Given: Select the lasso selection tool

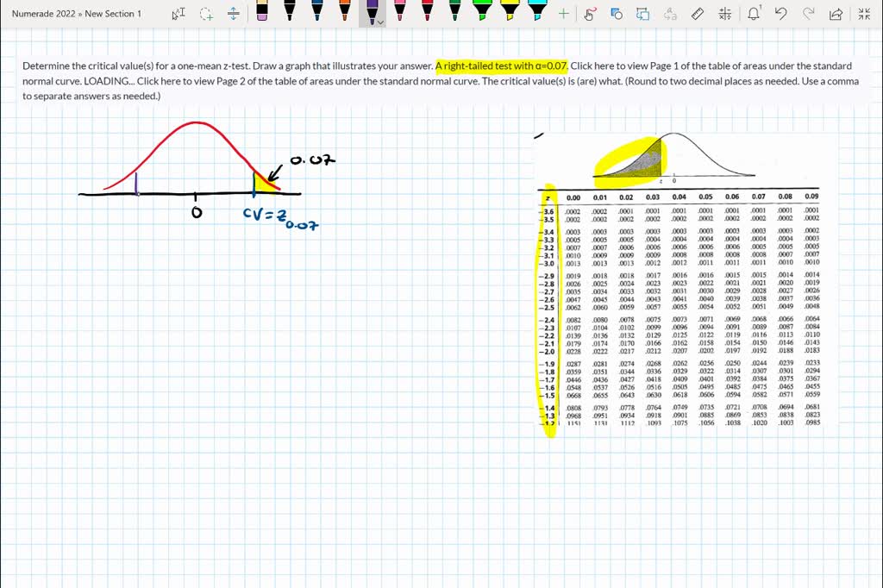Looking at the screenshot, I should [x=205, y=13].
